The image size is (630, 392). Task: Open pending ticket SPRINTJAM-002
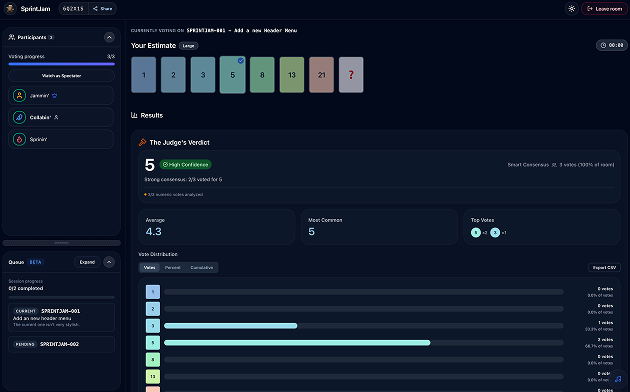coord(61,344)
